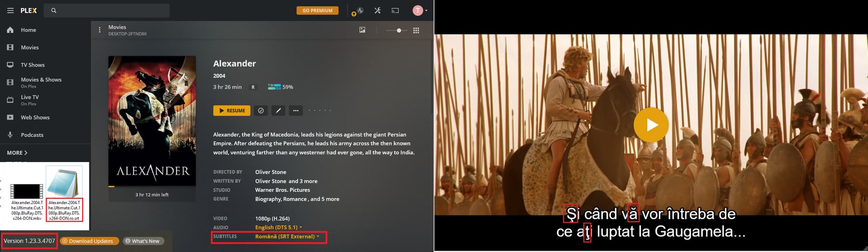Click the 'and 5 more' genres link
This screenshot has height=252, width=868.
(x=325, y=199)
